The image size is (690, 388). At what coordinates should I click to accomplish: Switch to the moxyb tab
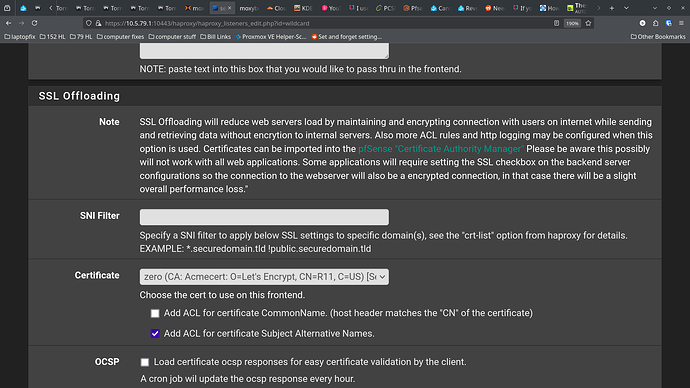pos(249,8)
